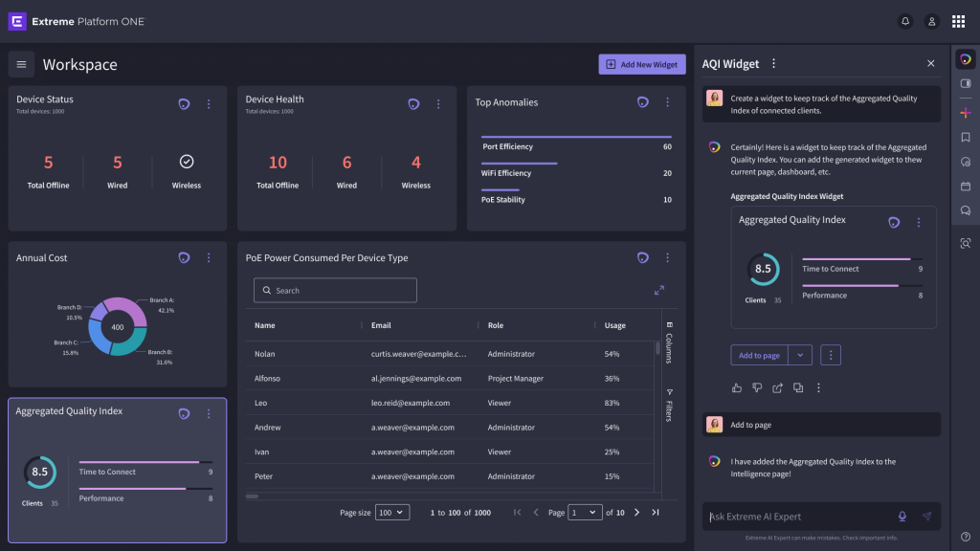The image size is (980, 551).
Task: Open the AI Expert icon in right sidebar
Action: tap(966, 59)
